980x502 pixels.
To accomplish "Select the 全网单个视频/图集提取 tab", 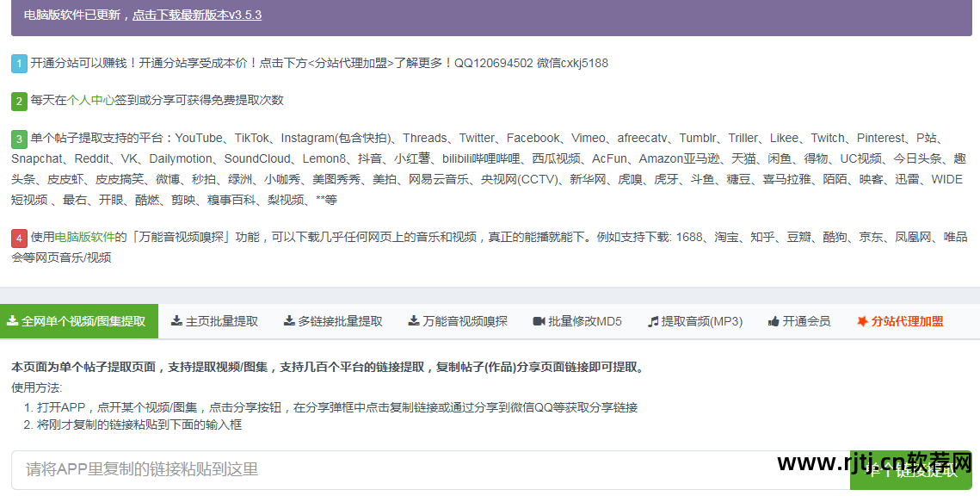I will 79,321.
